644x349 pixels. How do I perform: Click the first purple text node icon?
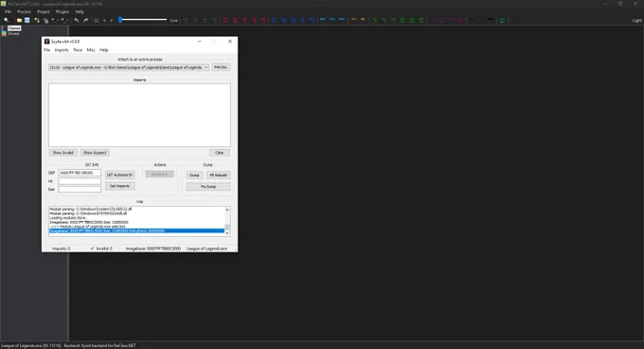(433, 20)
